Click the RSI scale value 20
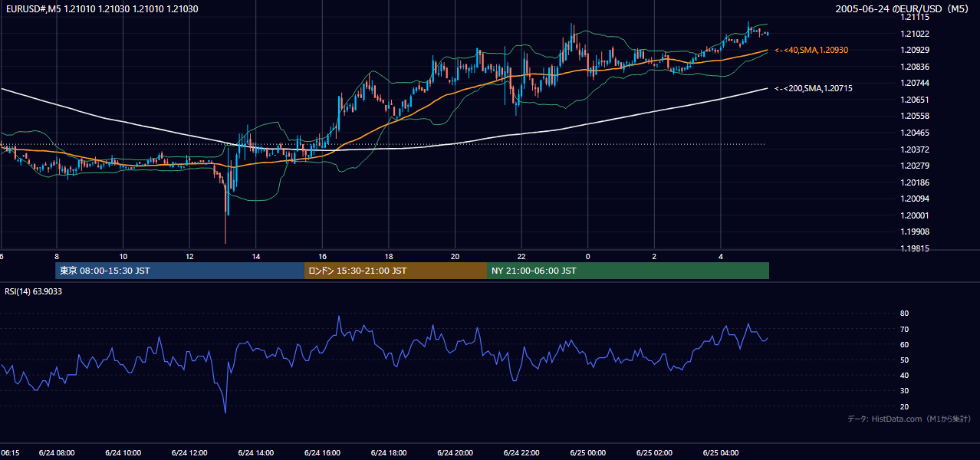980x460 pixels. (904, 406)
